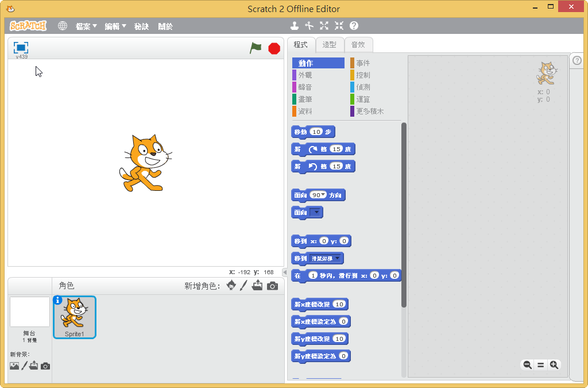Collapse the stage with small arrow
This screenshot has width=588, height=388.
click(285, 272)
